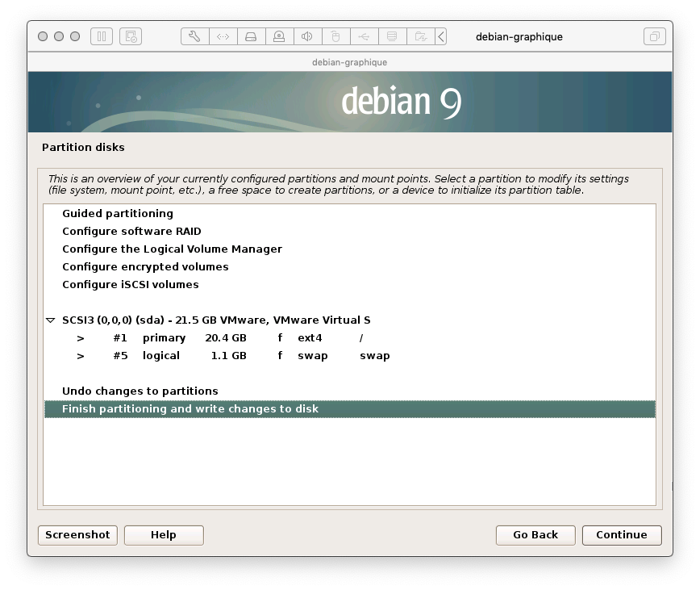
Task: Select Configure software RAID
Action: coord(349,232)
